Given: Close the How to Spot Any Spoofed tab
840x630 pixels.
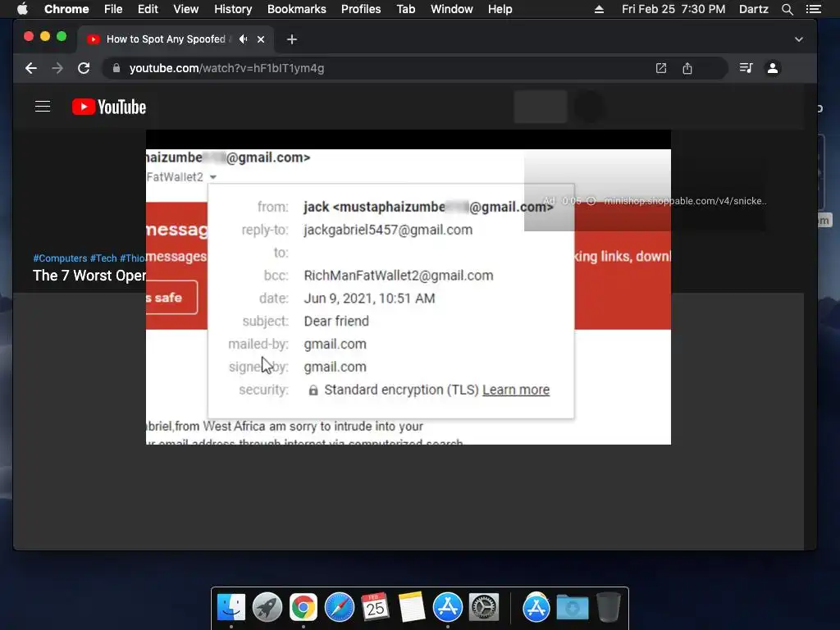Looking at the screenshot, I should tap(261, 39).
